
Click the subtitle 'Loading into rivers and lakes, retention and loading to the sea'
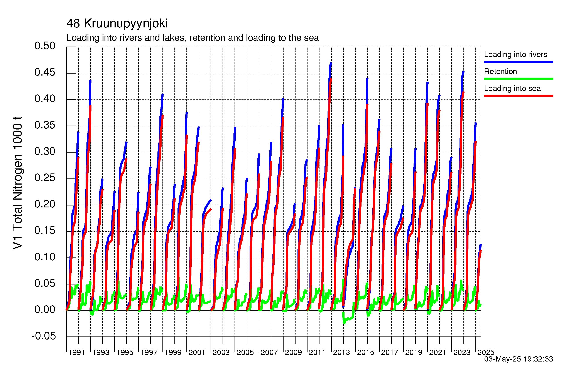coord(193,38)
